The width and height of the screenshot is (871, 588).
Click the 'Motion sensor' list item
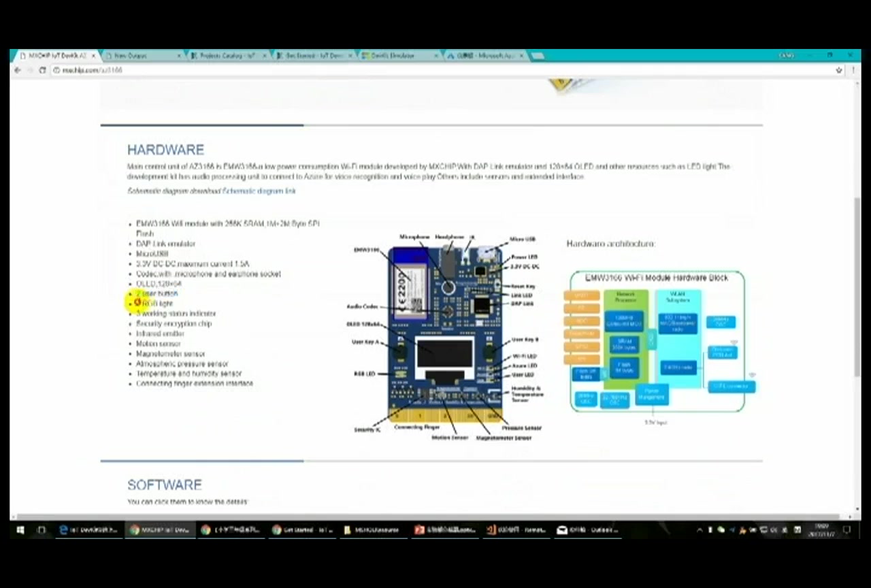tap(158, 344)
